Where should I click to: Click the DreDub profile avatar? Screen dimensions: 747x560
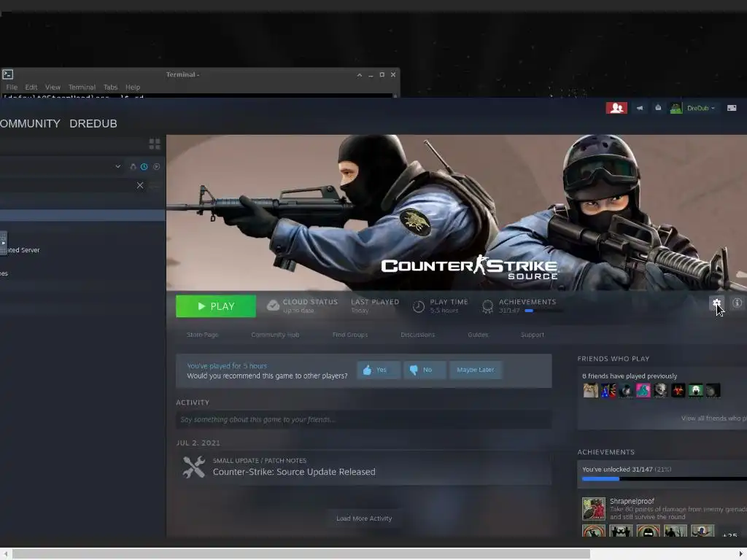tap(676, 108)
